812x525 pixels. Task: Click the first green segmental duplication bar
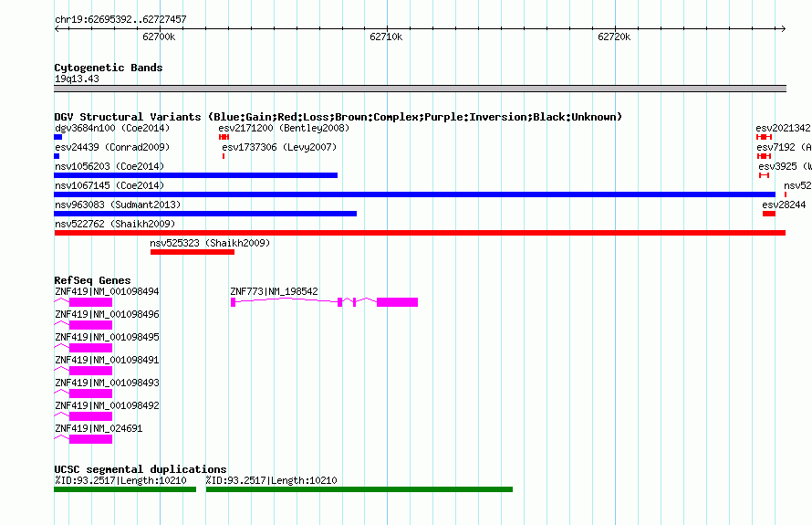(125, 489)
